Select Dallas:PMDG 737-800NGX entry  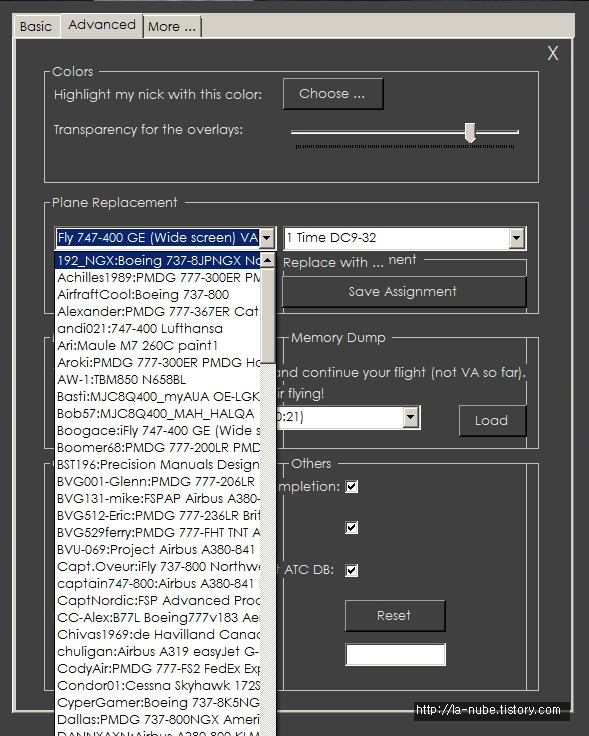pos(158,719)
